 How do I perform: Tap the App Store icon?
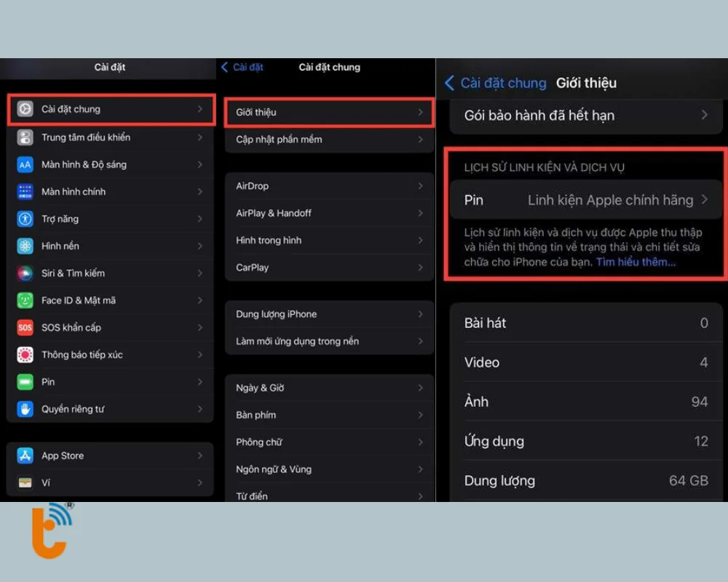coord(25,456)
